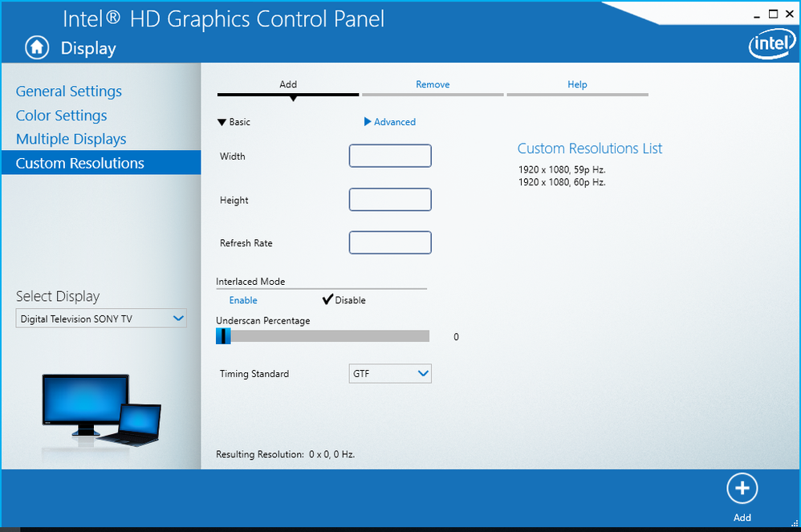Go to the Home screen icon
The width and height of the screenshot is (801, 532).
click(x=37, y=48)
